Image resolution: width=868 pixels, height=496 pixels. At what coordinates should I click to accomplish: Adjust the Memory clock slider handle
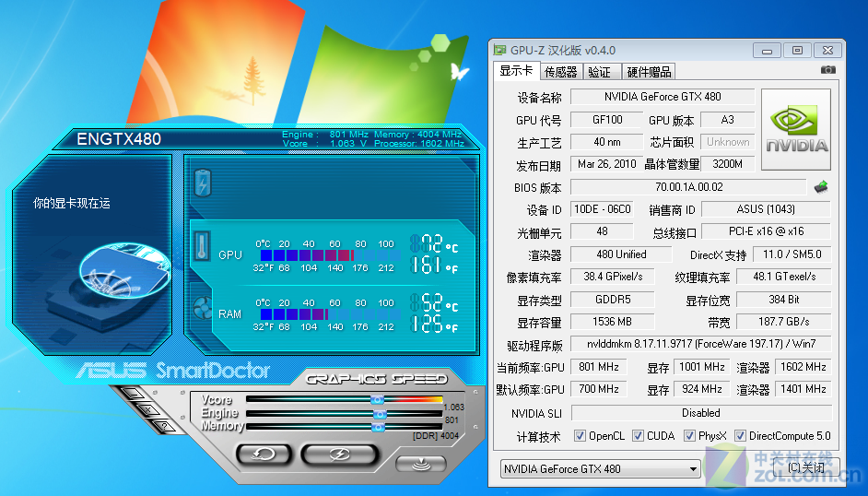coord(378,428)
